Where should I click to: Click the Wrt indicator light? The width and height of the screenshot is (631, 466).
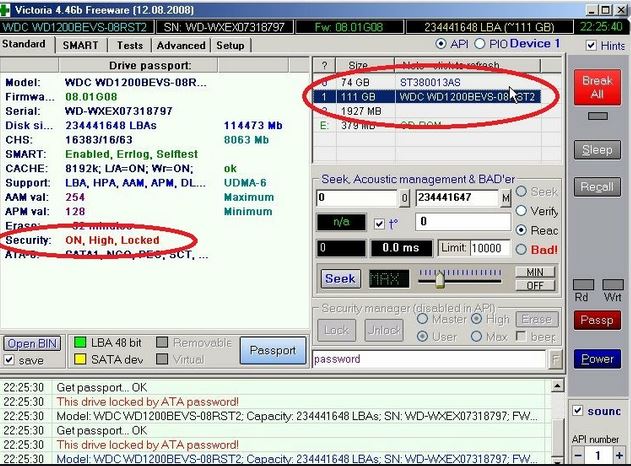(612, 285)
